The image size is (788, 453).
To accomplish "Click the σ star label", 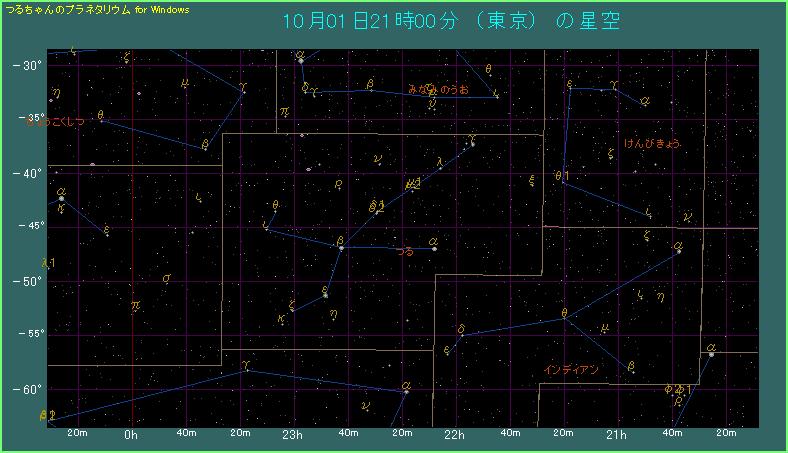I will (x=166, y=278).
